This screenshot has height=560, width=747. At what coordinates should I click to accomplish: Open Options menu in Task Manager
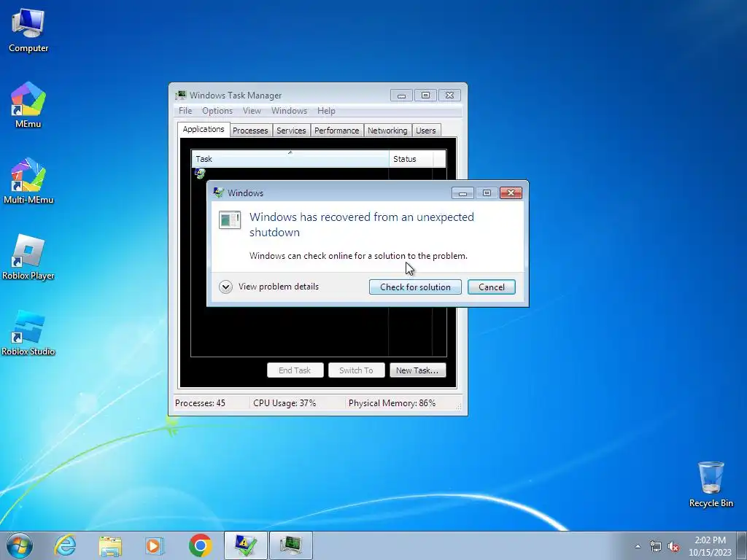217,111
